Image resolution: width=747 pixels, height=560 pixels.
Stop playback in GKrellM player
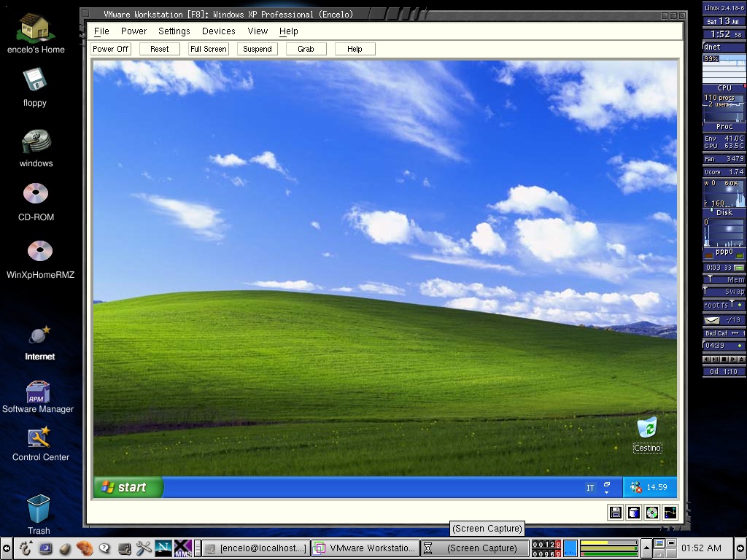(724, 359)
